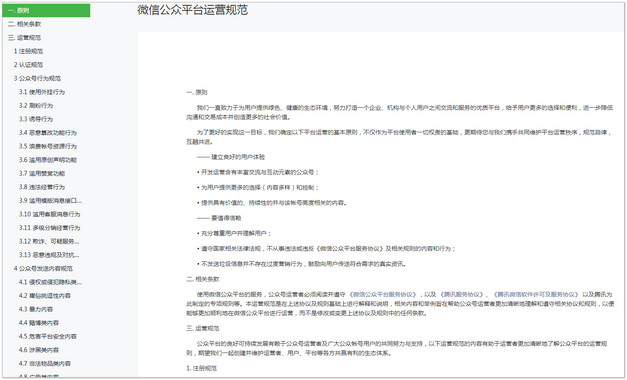Open section 3.11 多级分销经营行为
Screen dimensions: 627x380
(50, 228)
